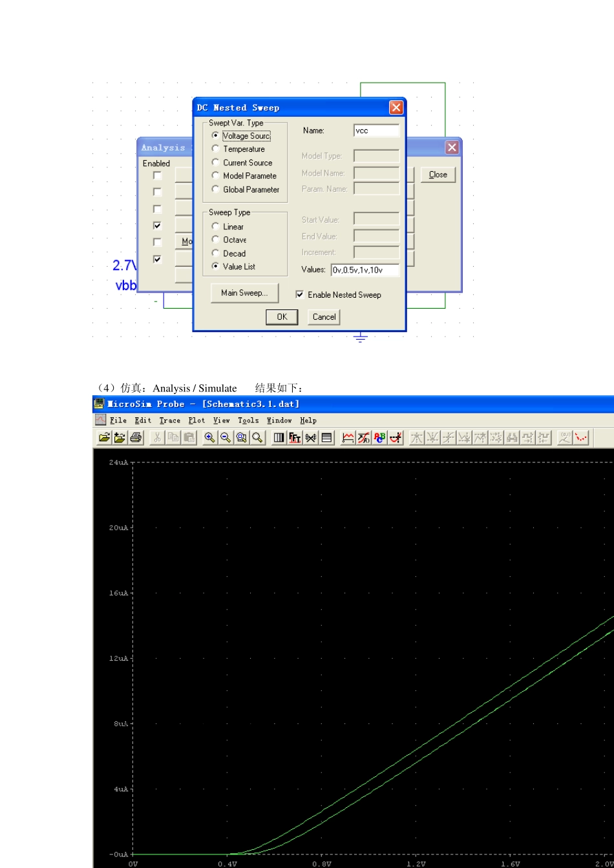Click the Add Trace icon

(348, 438)
